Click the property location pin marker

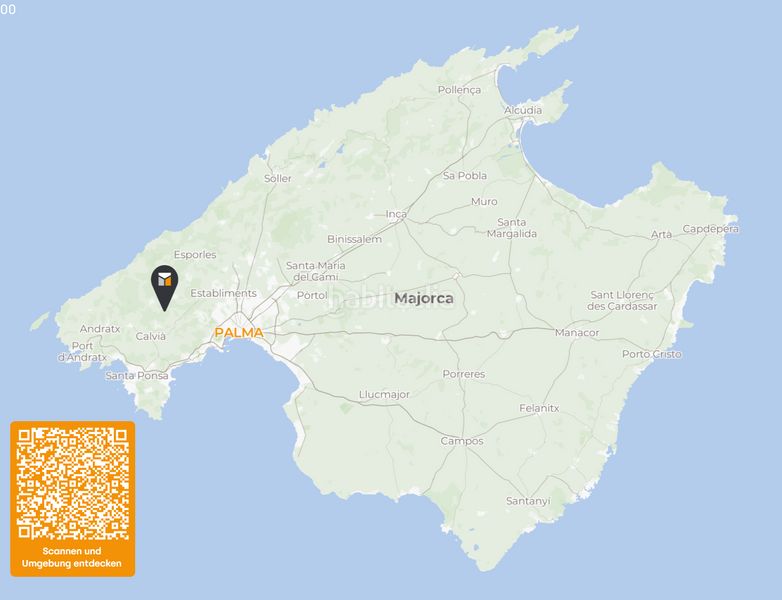(x=165, y=288)
